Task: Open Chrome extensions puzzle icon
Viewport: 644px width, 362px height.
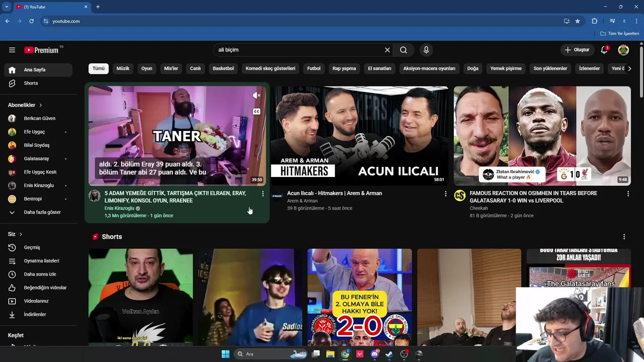Action: [594, 21]
